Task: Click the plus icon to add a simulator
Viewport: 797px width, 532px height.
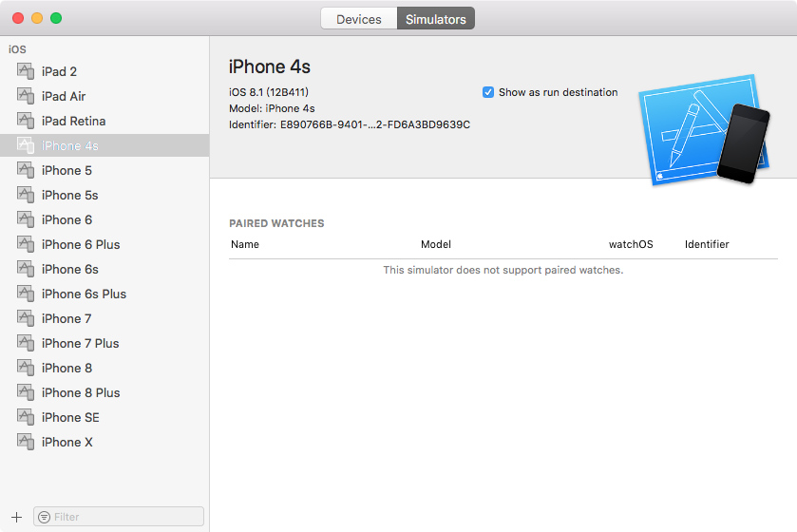Action: 17,517
